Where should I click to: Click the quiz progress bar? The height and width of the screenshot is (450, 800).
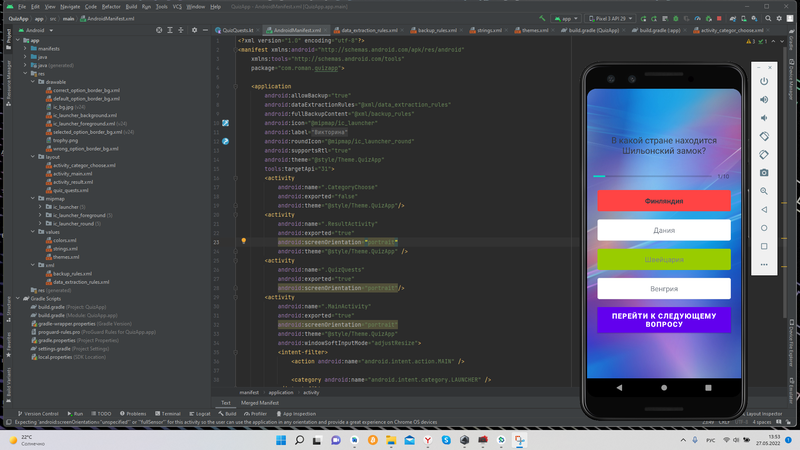(x=652, y=176)
